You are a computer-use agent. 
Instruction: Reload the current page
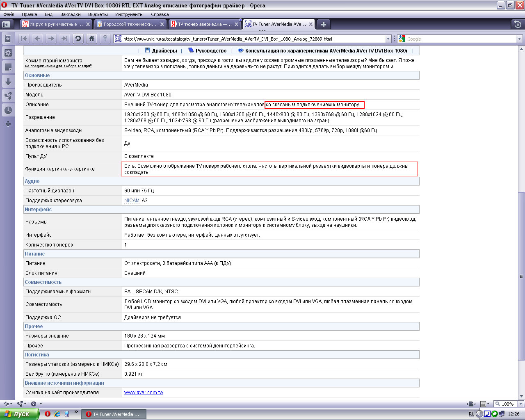pos(78,39)
